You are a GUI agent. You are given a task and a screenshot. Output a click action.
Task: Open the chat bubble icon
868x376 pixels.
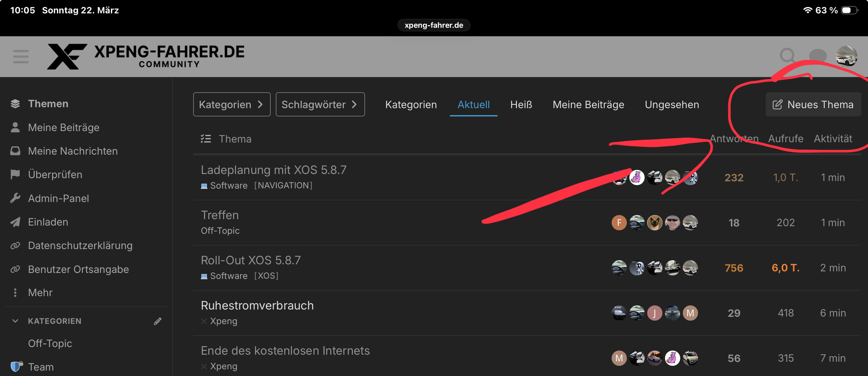click(817, 56)
